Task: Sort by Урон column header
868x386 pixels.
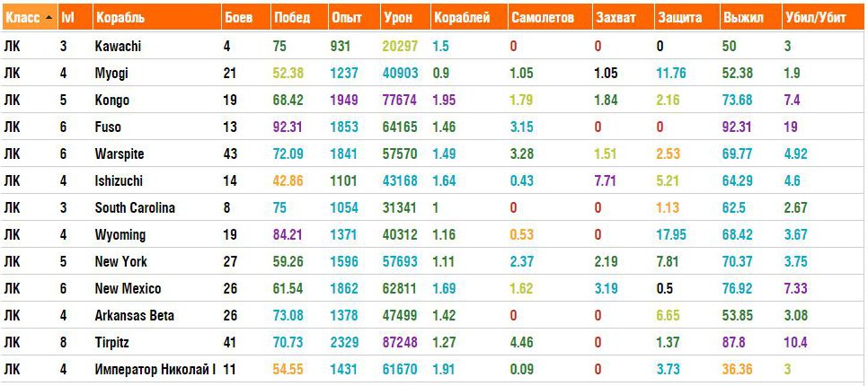Action: pyautogui.click(x=398, y=18)
